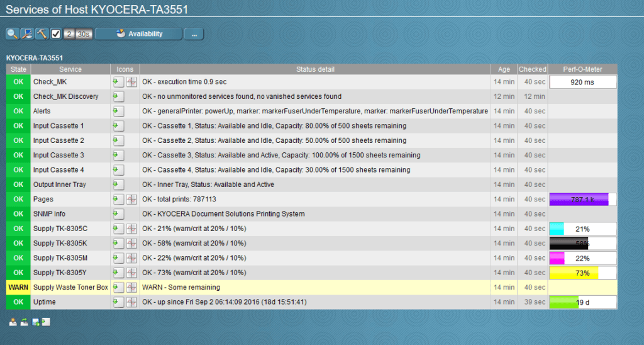Viewport: 644px width, 345px height.
Task: Open commands with the hammer icon
Action: pos(42,34)
